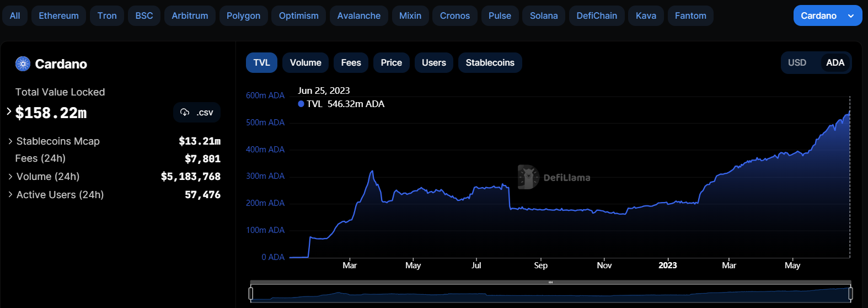Open the Pulse chain link
The width and height of the screenshot is (868, 308).
pyautogui.click(x=500, y=15)
